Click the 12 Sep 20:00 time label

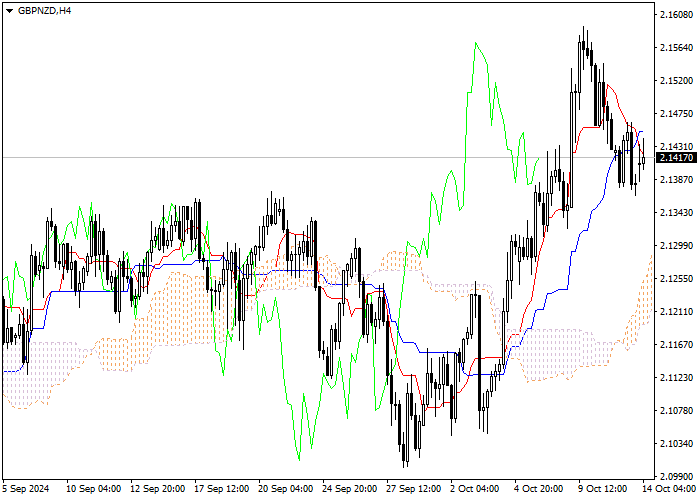click(158, 489)
